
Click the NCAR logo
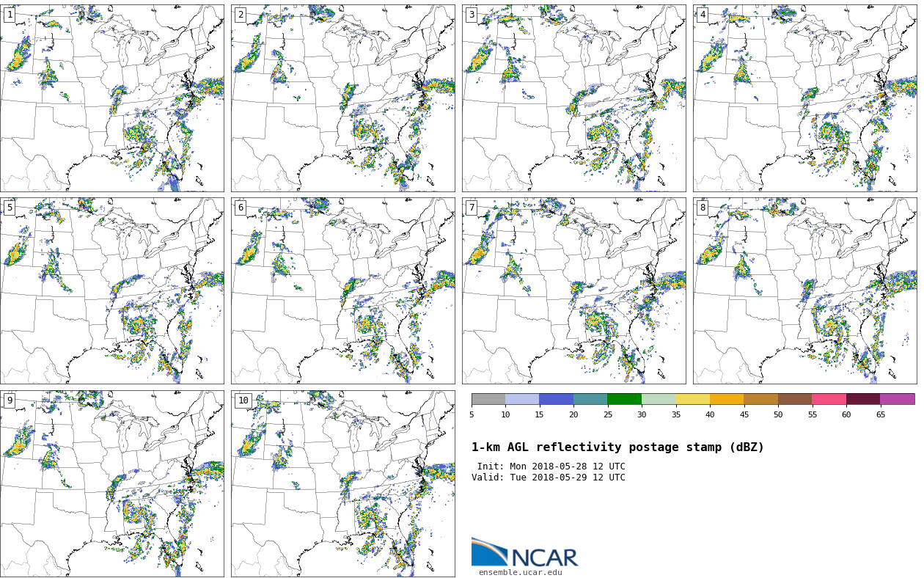[x=524, y=553]
